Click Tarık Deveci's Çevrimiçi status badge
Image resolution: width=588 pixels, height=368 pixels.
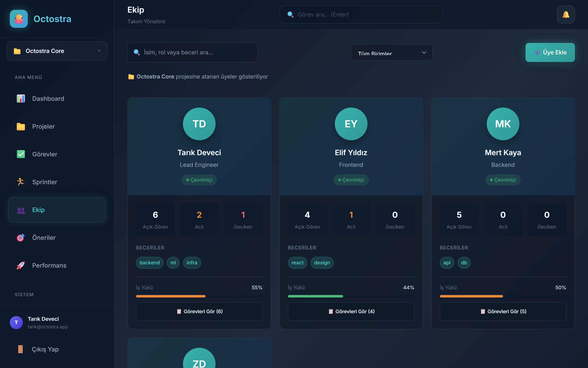click(199, 180)
